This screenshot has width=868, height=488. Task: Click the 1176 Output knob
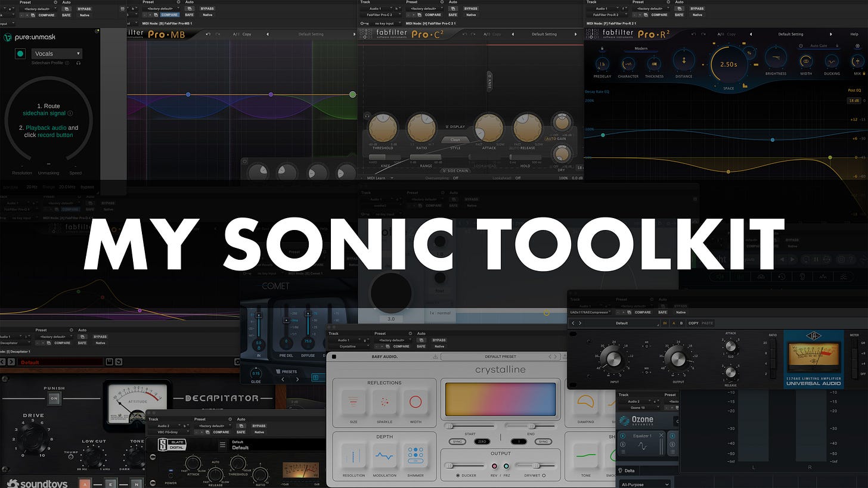pyautogui.click(x=678, y=358)
